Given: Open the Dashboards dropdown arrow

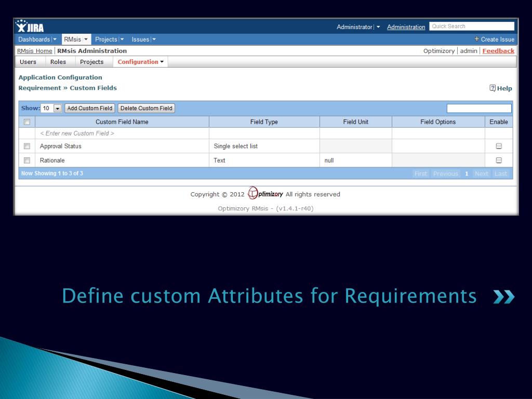Looking at the screenshot, I should point(55,39).
